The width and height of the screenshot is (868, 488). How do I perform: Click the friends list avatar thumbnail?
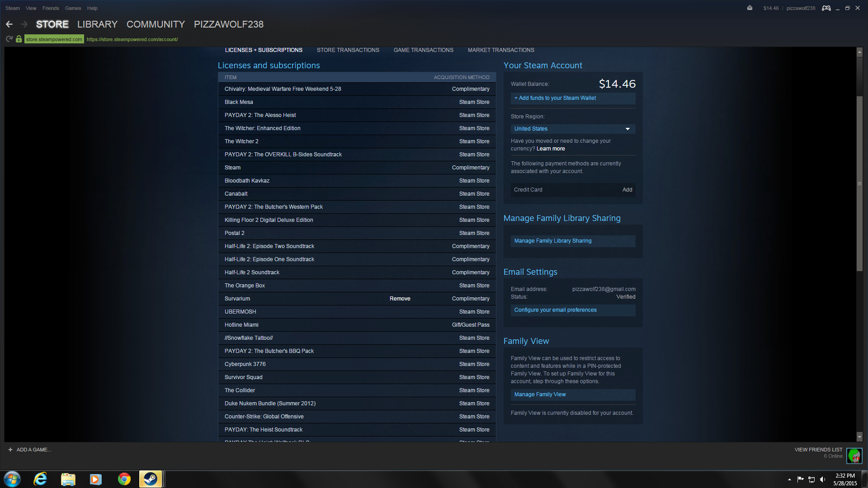pos(854,455)
